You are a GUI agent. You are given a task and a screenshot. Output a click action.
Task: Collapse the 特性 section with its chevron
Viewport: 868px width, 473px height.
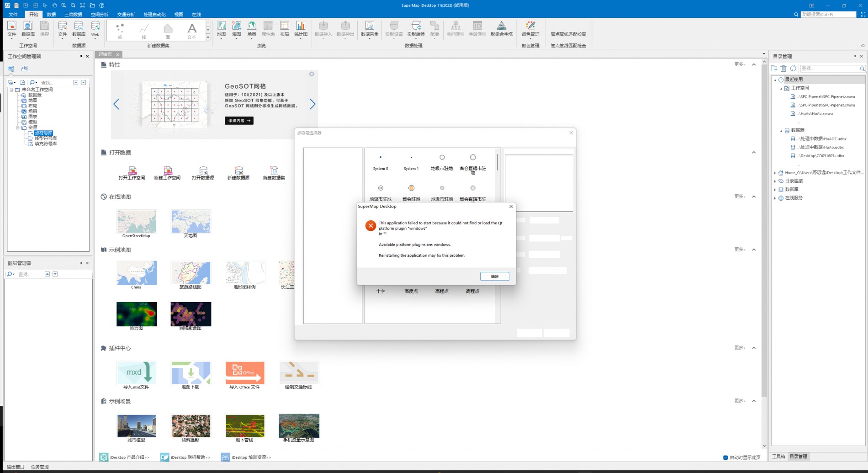coord(754,64)
